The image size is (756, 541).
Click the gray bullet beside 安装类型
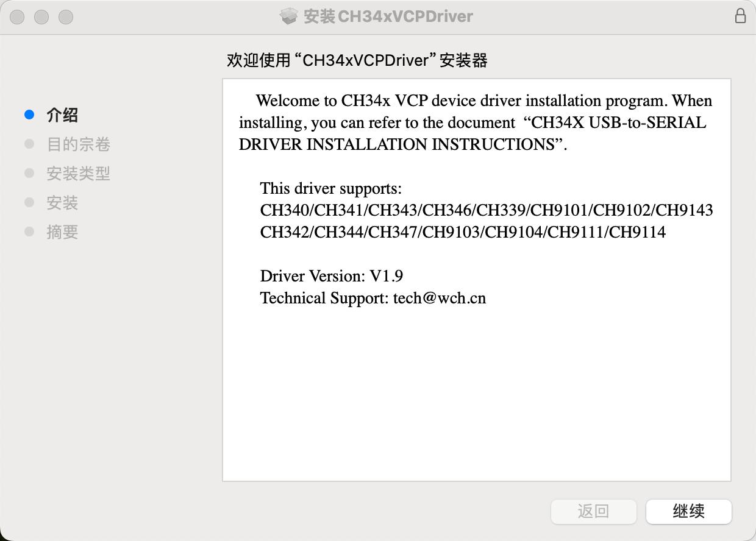pyautogui.click(x=29, y=173)
